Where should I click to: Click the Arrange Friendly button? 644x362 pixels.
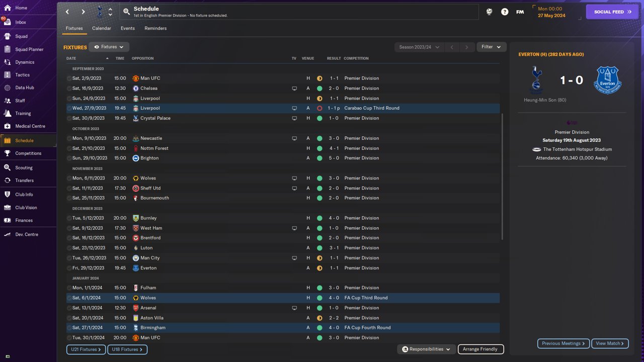tap(480, 349)
